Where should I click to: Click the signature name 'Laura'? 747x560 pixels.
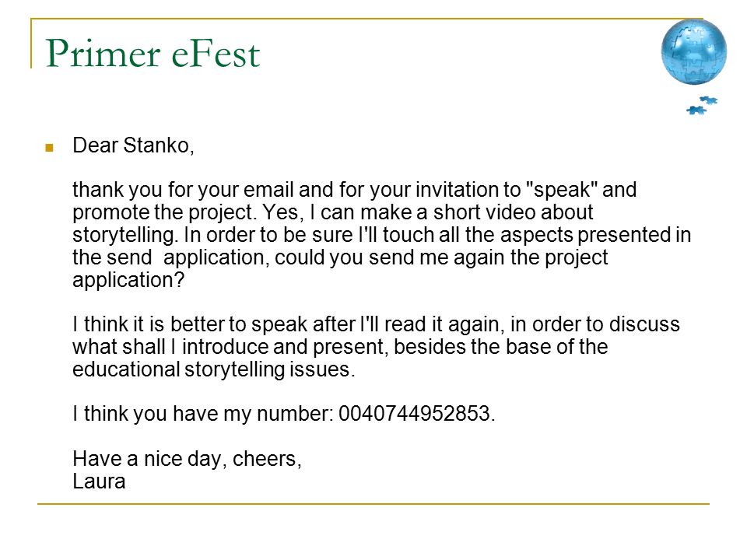pyautogui.click(x=99, y=481)
